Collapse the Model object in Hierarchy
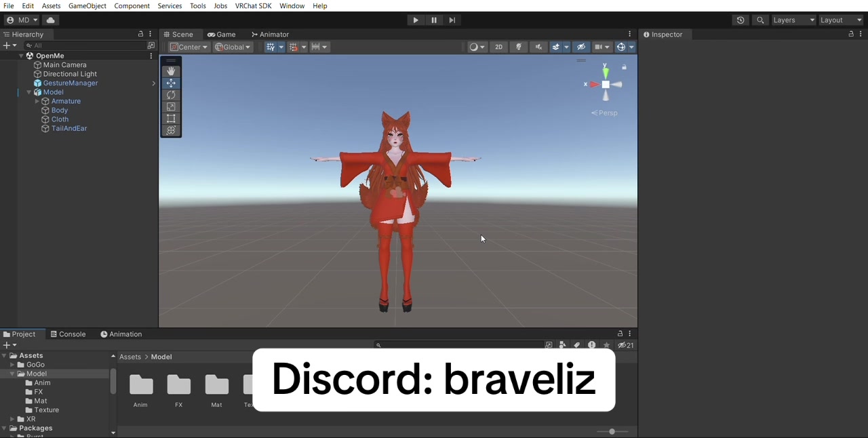Screen dimensions: 868x438 [28, 92]
